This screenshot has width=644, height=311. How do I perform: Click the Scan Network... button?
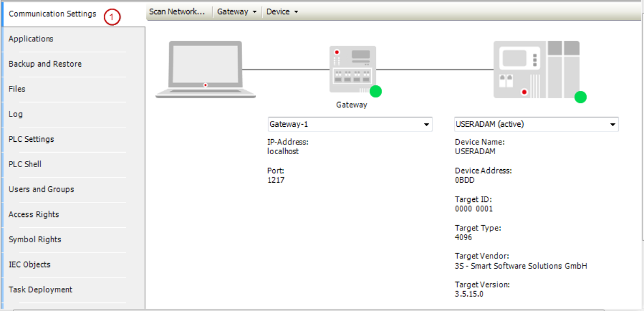click(x=177, y=11)
